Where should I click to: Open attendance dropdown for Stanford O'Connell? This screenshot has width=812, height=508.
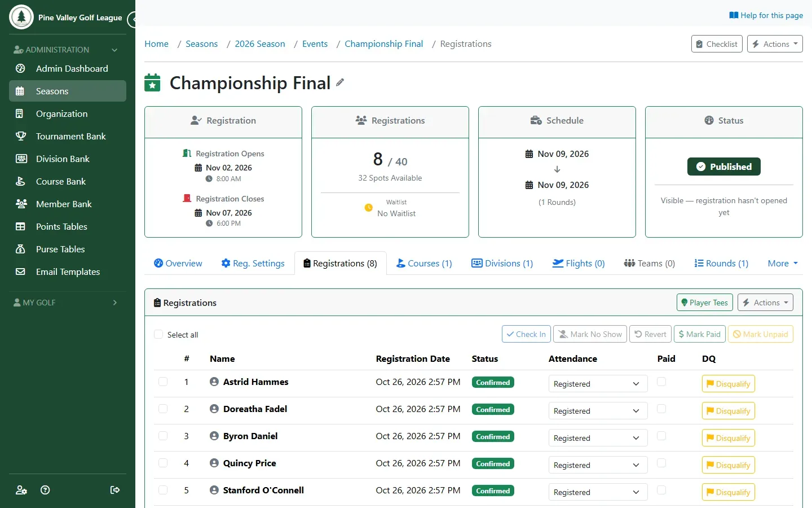(x=598, y=492)
